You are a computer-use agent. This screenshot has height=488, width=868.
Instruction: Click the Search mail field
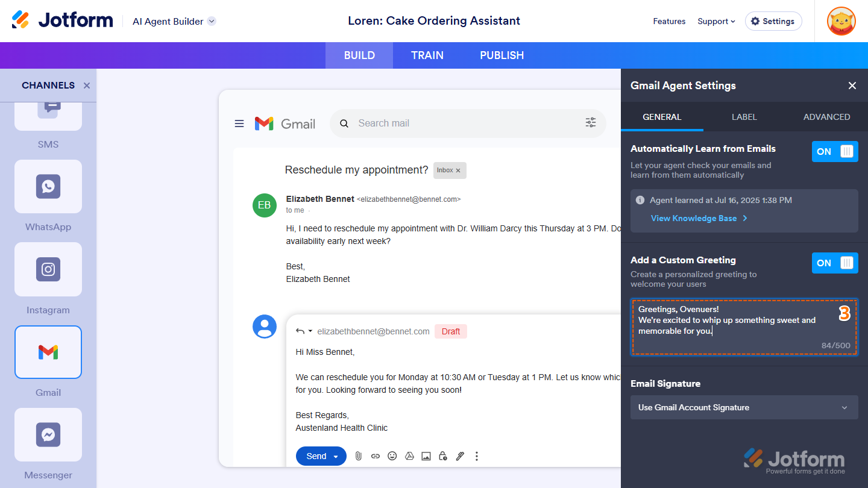(x=467, y=124)
